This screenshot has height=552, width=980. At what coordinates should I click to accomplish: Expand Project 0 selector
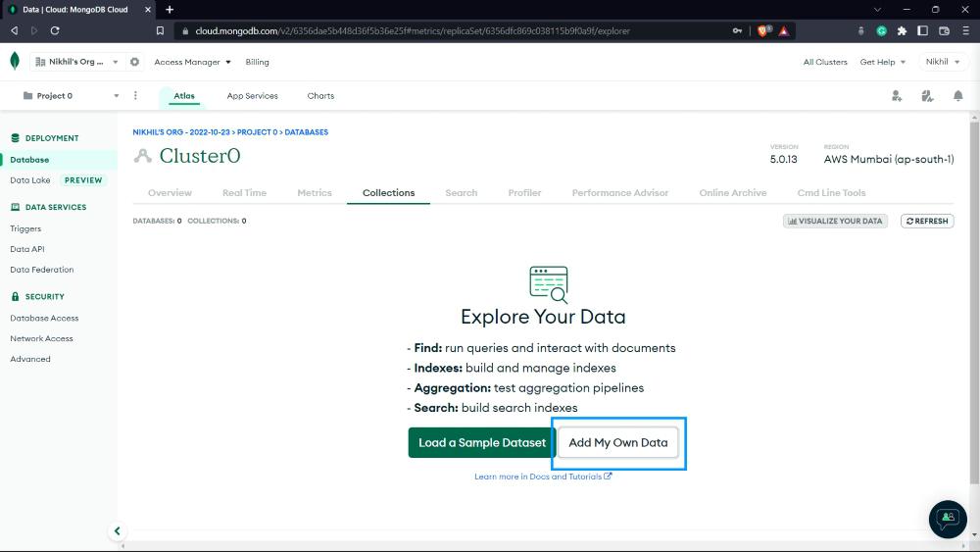point(71,96)
